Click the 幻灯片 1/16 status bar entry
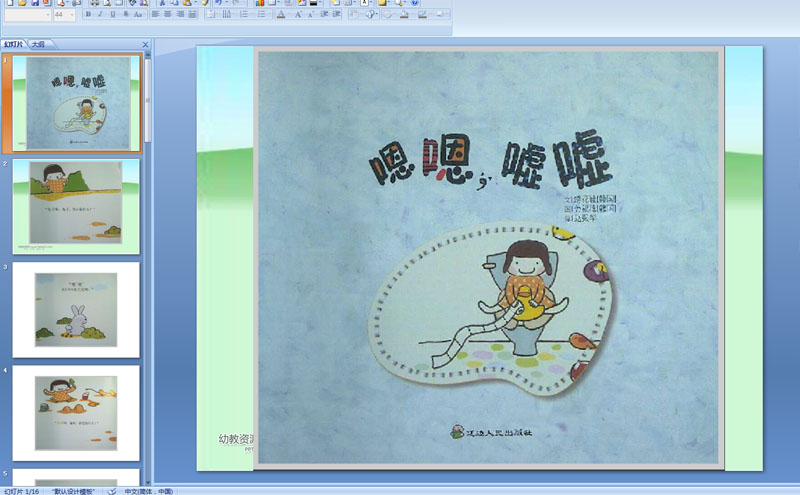This screenshot has width=800, height=495. pos(21,491)
